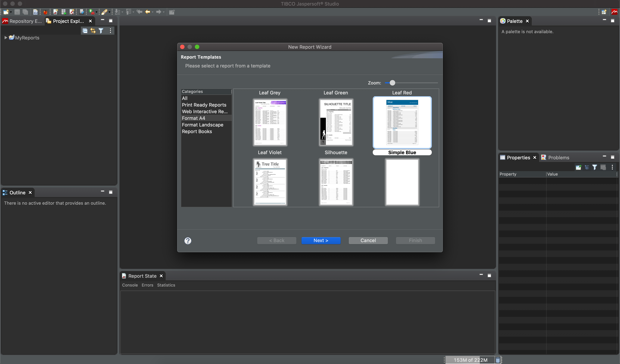
Task: Click the new report toolbar icon
Action: click(55, 12)
